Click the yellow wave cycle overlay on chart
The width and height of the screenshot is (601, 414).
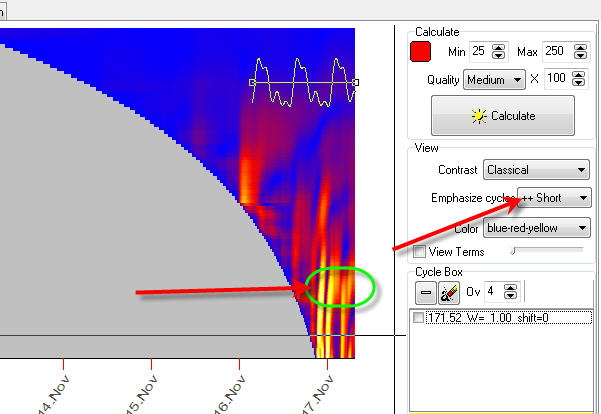tap(303, 82)
